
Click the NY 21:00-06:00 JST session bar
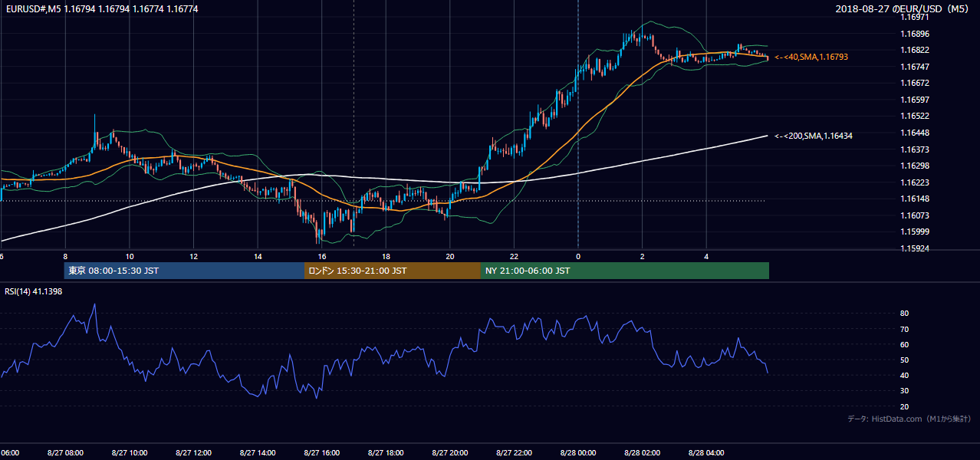coord(625,271)
